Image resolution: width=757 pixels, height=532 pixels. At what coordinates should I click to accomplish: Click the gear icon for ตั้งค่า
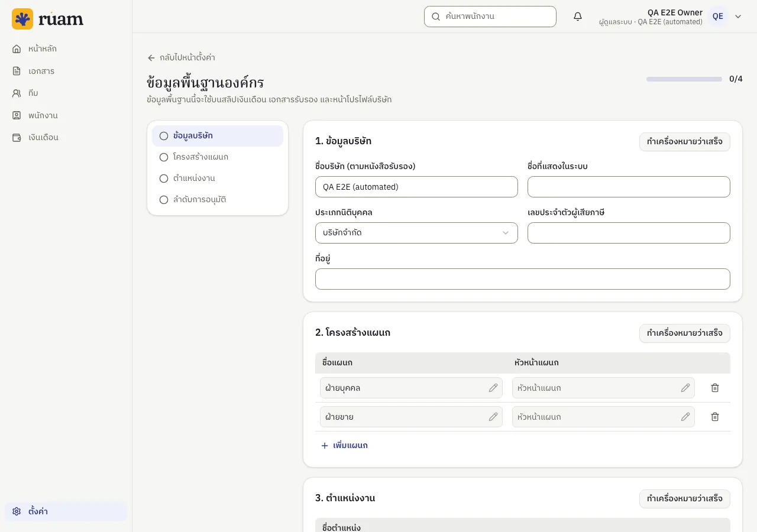[17, 511]
